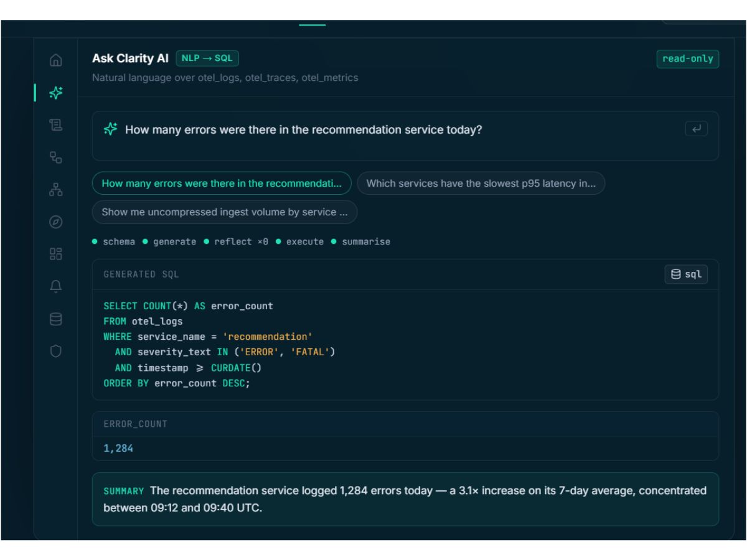Open the Alerts bell icon
The height and width of the screenshot is (560, 747).
coord(56,286)
